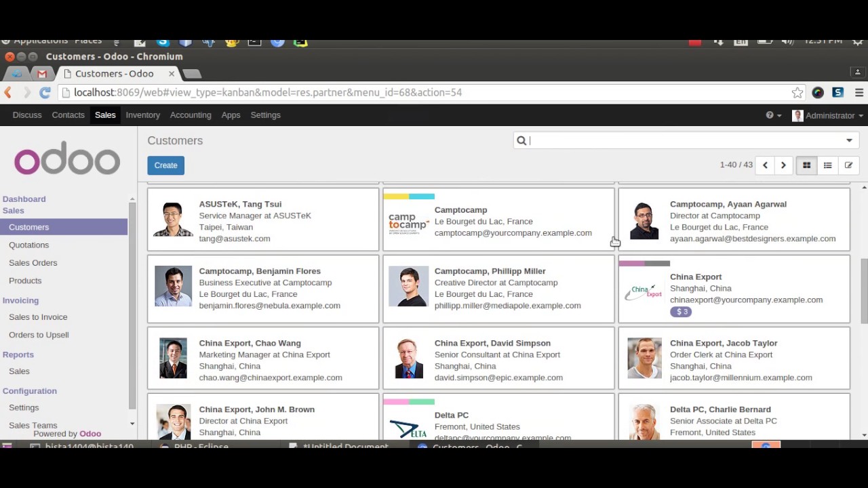Open the Apps menu
The image size is (868, 488).
(231, 115)
